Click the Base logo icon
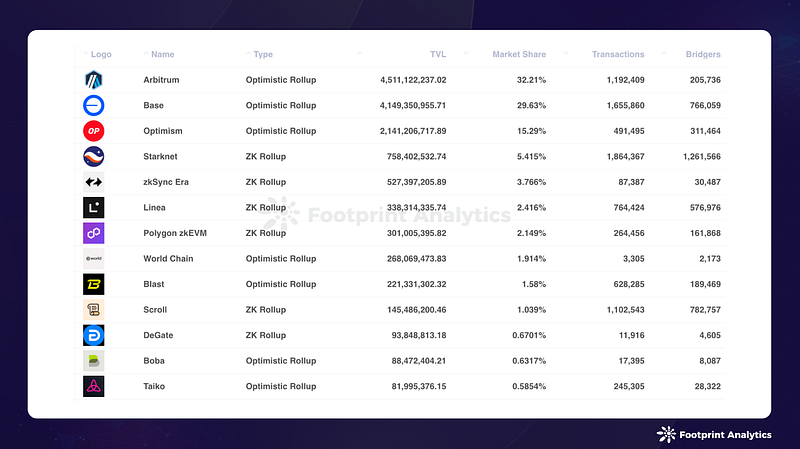Image resolution: width=800 pixels, height=449 pixels. [x=93, y=106]
